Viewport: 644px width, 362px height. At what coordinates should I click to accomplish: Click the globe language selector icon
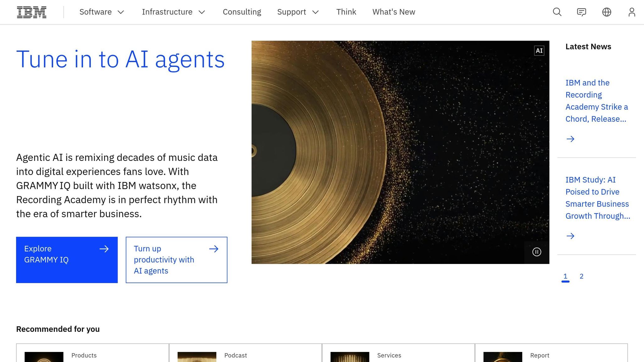[607, 12]
